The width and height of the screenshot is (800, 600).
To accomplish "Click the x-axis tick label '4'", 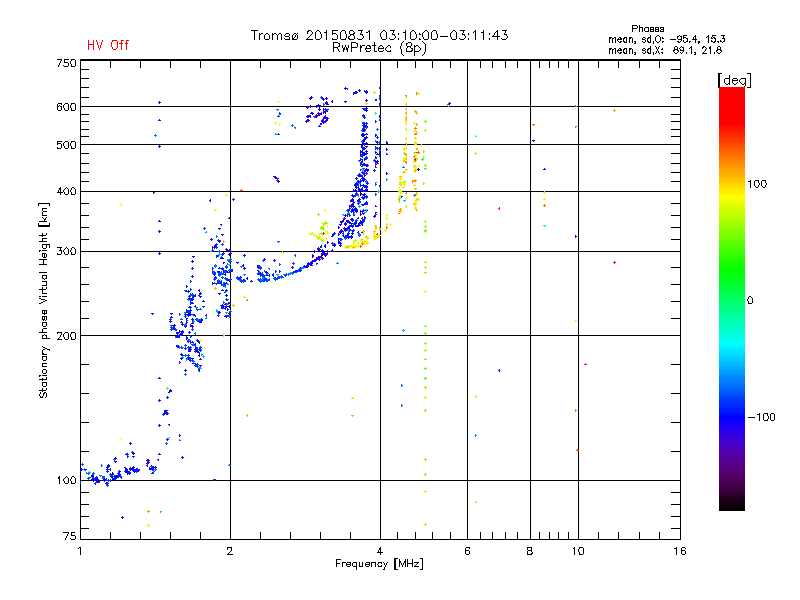I will pyautogui.click(x=380, y=551).
